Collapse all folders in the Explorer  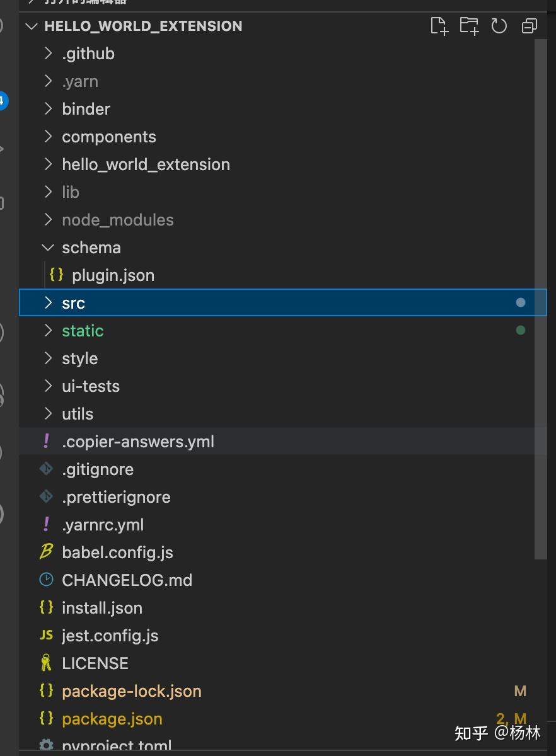529,26
